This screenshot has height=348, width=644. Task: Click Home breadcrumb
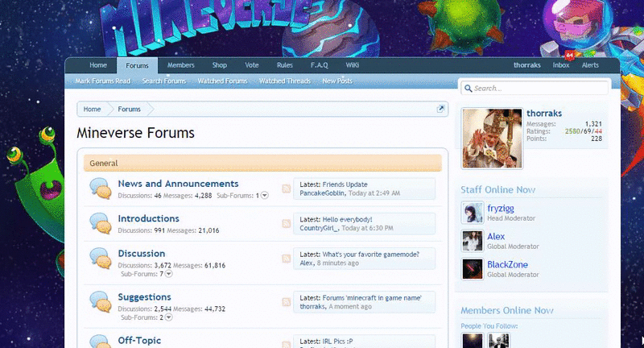point(92,110)
